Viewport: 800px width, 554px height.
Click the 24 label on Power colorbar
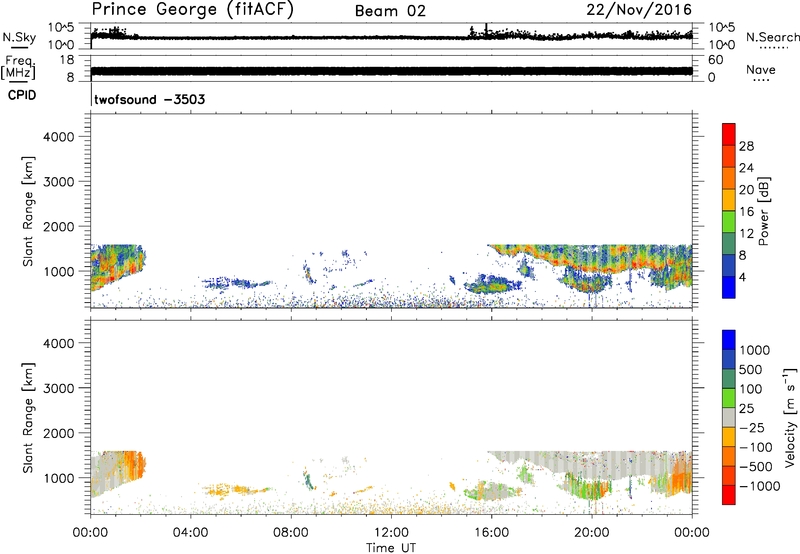coord(746,168)
